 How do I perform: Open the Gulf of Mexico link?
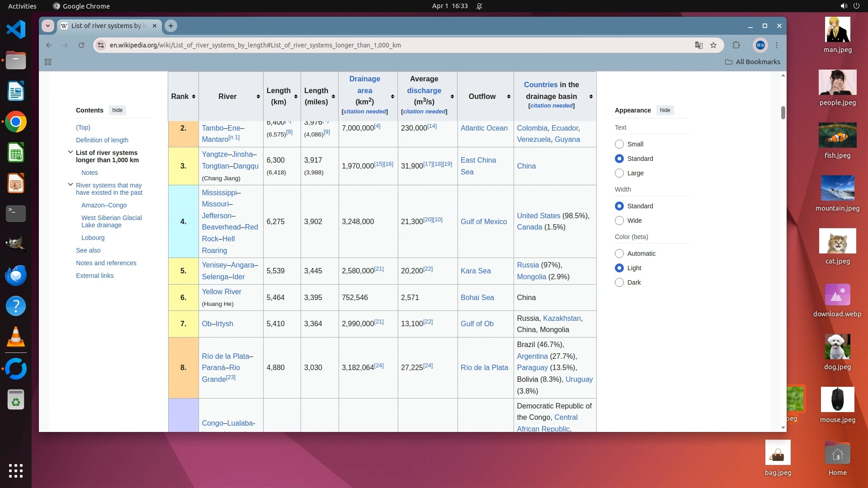coord(483,221)
